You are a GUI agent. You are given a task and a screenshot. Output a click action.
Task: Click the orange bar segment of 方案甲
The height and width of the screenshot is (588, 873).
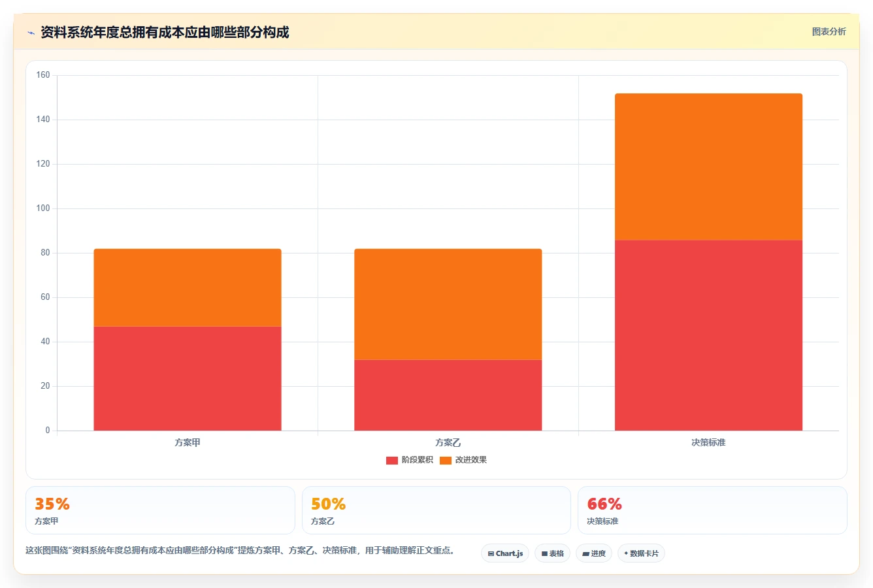pyautogui.click(x=188, y=287)
